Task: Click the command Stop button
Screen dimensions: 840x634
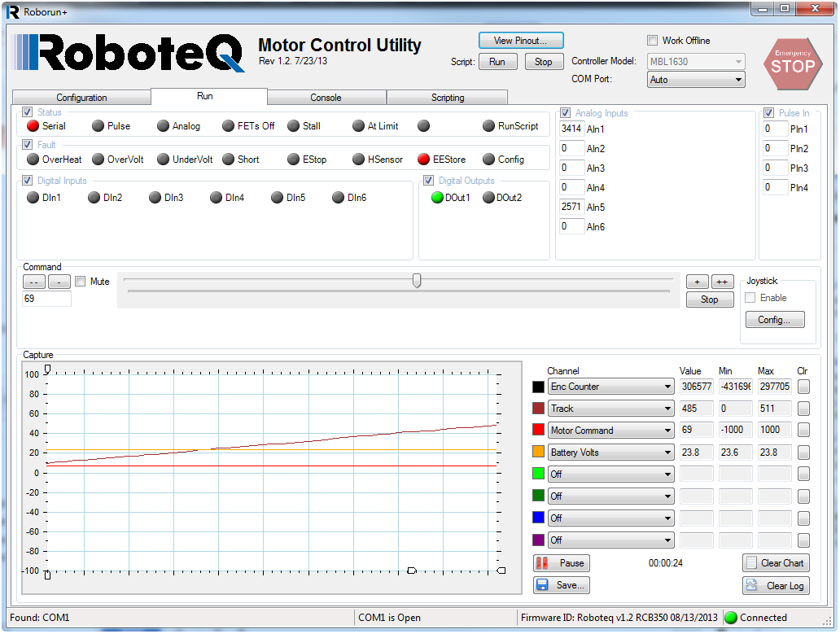Action: [x=710, y=300]
